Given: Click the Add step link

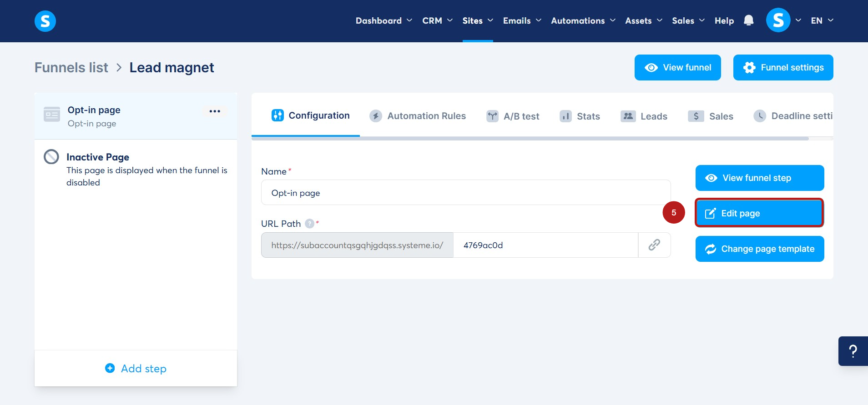Looking at the screenshot, I should point(136,368).
